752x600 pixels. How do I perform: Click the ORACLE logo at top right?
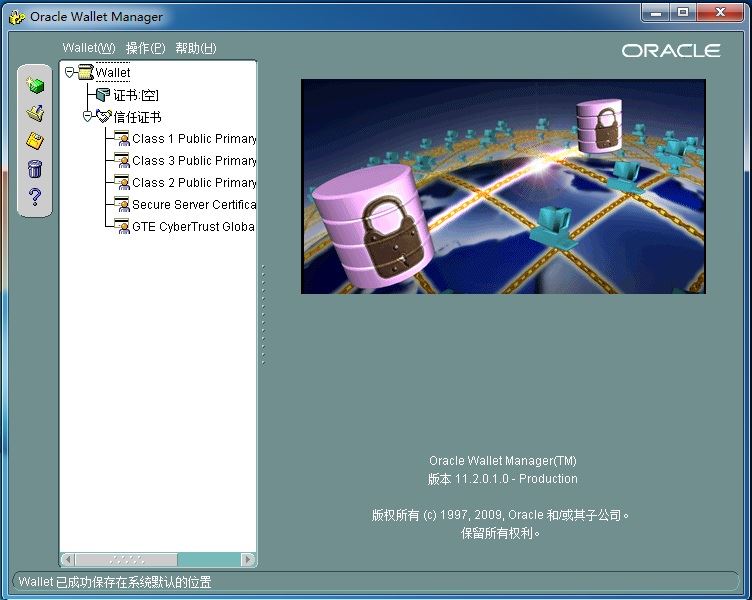(x=671, y=50)
